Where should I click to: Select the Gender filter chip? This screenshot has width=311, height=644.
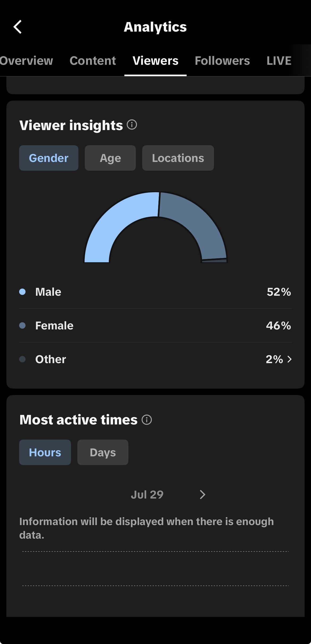pos(49,158)
